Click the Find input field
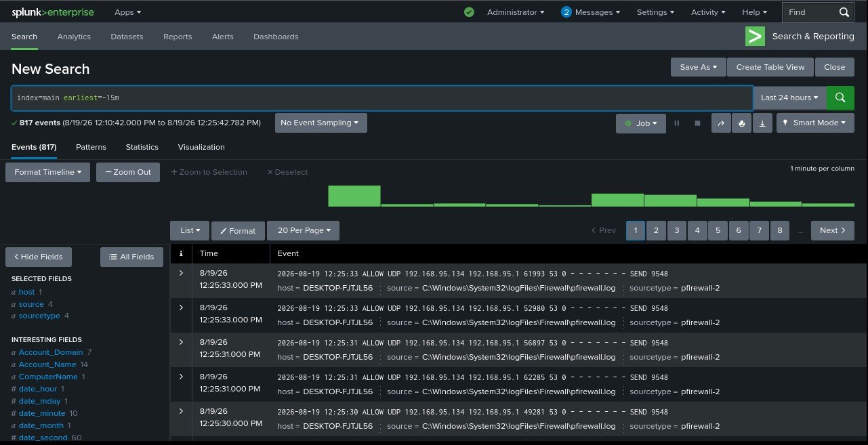 click(809, 12)
